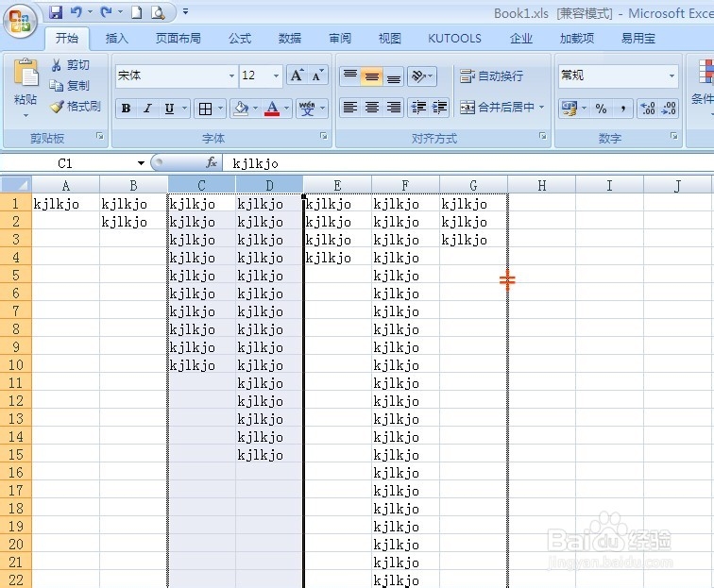Customize the Quick Access Toolbar dropdown
714x588 pixels.
coord(185,12)
